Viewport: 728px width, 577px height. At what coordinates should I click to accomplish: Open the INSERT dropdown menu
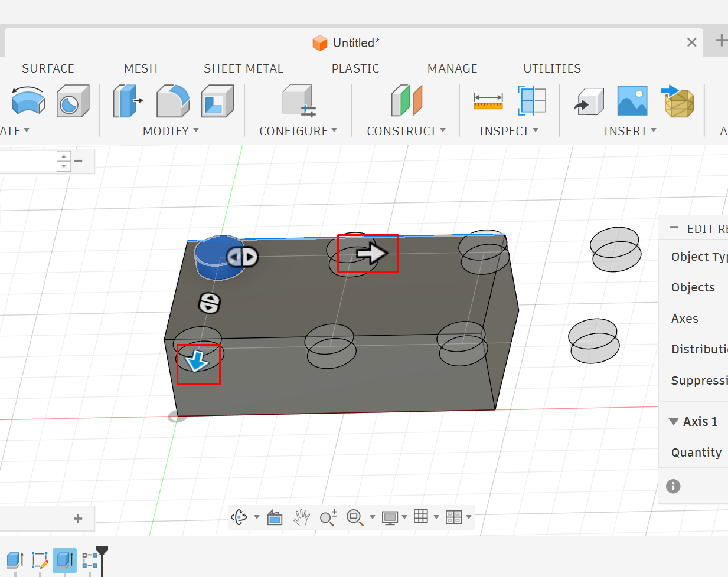point(630,131)
